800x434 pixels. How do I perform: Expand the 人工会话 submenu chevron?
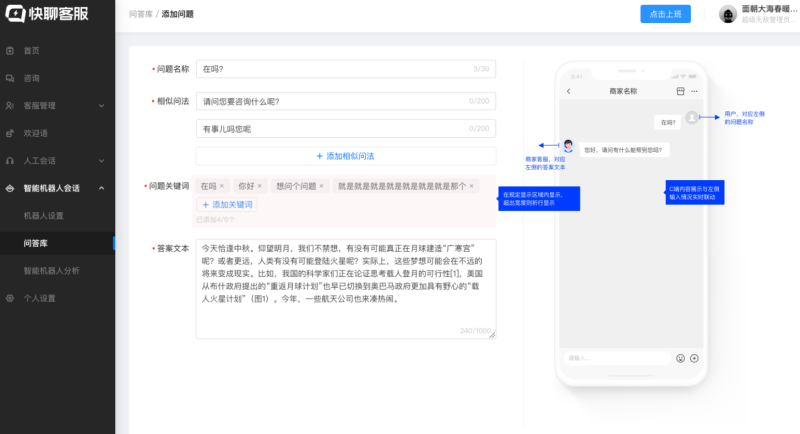coord(102,161)
